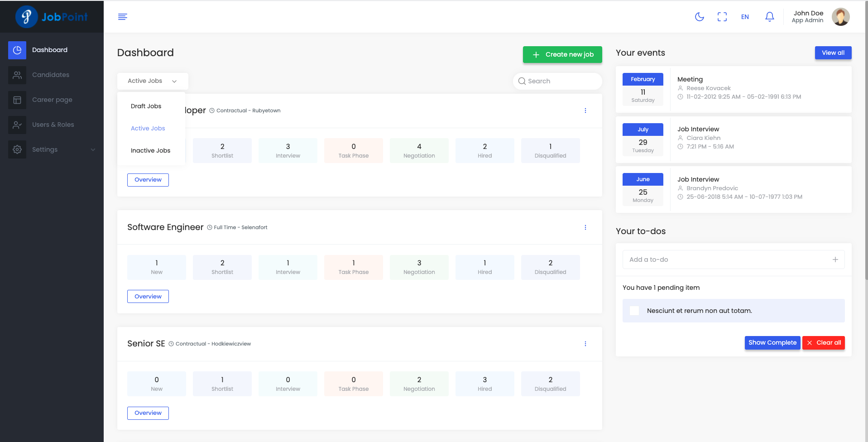Screen dimensions: 868x442
Task: Open the EN language selector
Action: (745, 17)
